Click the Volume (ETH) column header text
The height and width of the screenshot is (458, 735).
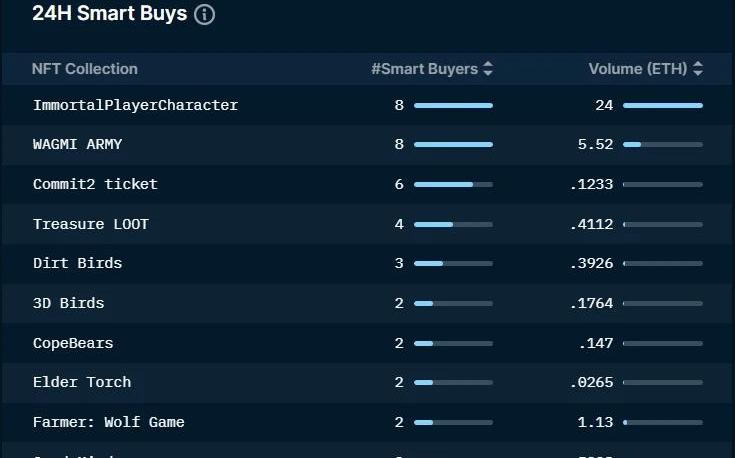(x=637, y=69)
